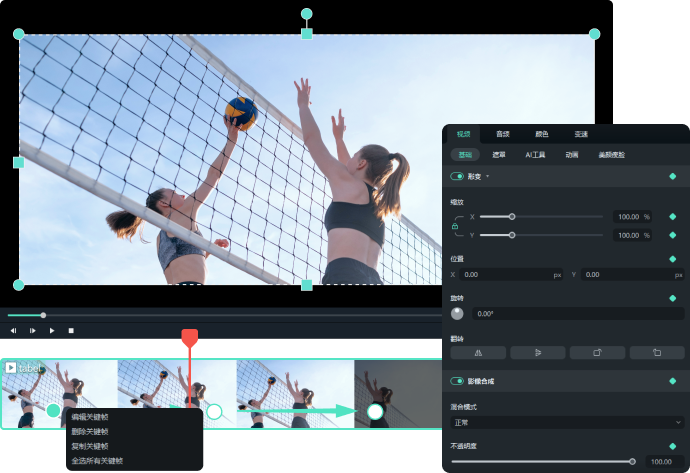This screenshot has height=473, width=690.
Task: Add keyframe diamond for 位置 position
Action: point(673,259)
